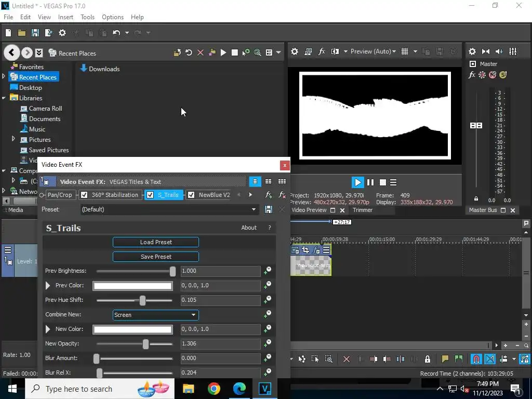The image size is (532, 399).
Task: Stop the video preview playback
Action: [383, 182]
